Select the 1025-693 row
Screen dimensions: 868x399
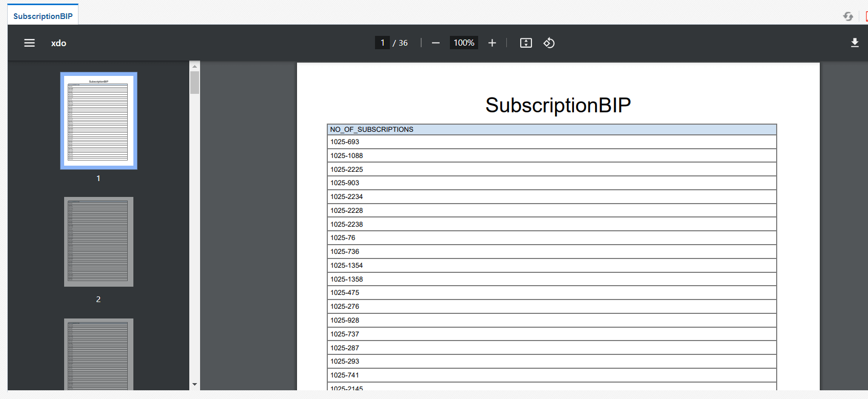[552, 142]
